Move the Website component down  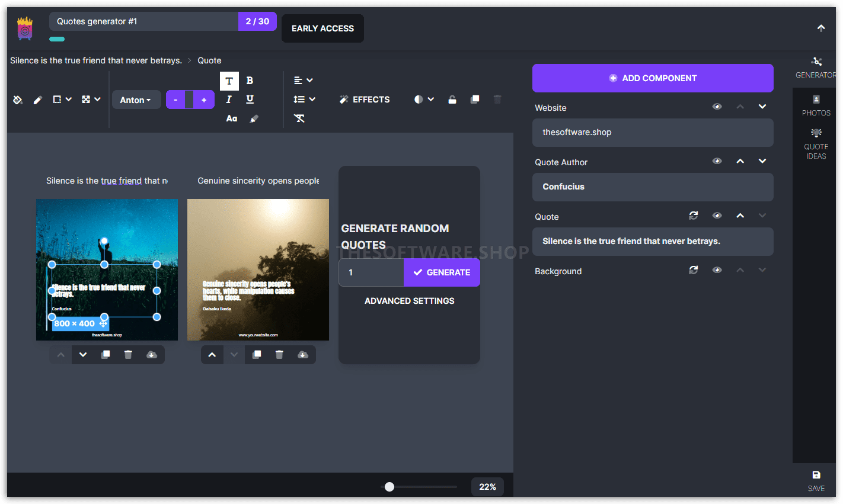point(762,107)
